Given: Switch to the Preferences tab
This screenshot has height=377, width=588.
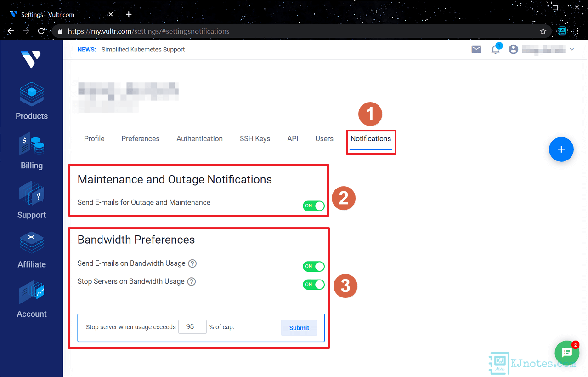Looking at the screenshot, I should (x=141, y=138).
